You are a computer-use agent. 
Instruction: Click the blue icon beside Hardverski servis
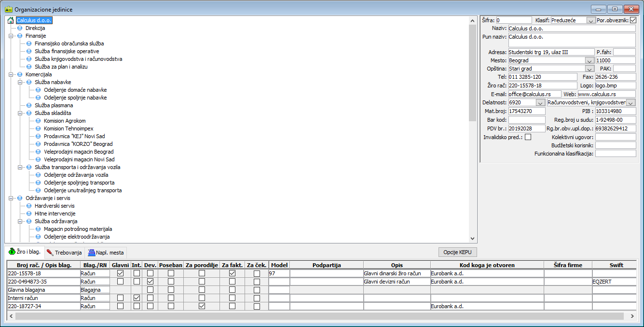[29, 206]
